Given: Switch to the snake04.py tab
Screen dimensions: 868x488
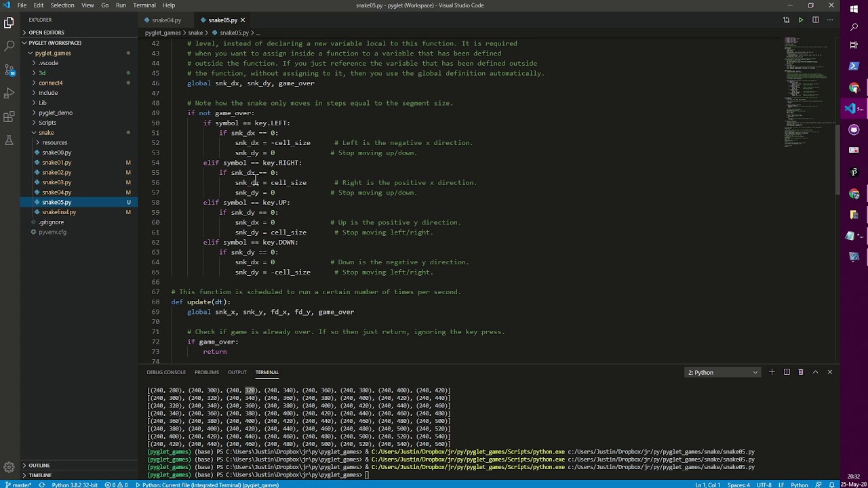Looking at the screenshot, I should 166,20.
